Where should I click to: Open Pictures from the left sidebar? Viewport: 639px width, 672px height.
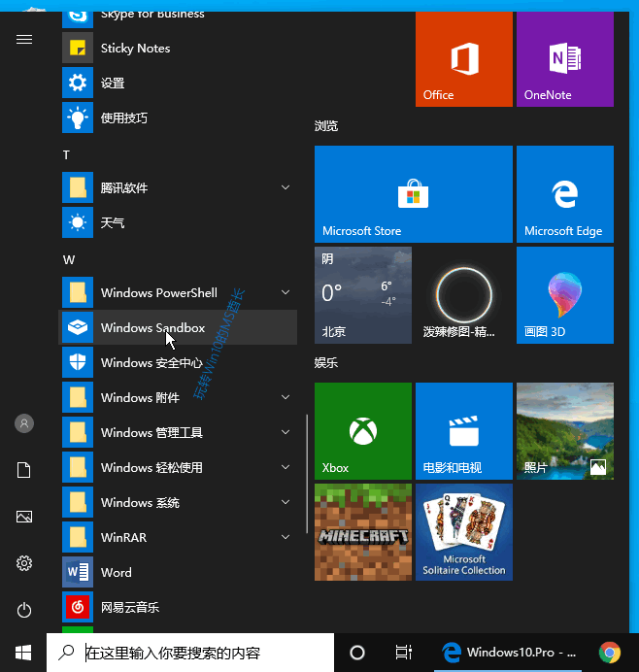pyautogui.click(x=24, y=517)
